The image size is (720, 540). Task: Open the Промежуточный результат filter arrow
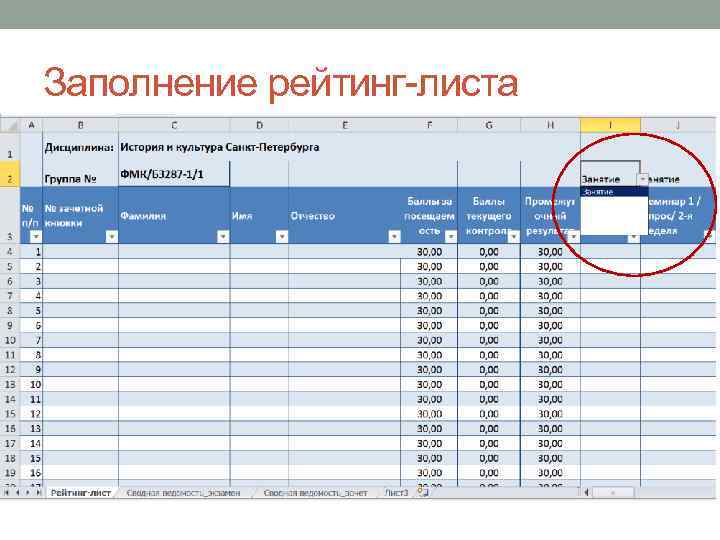coord(574,236)
